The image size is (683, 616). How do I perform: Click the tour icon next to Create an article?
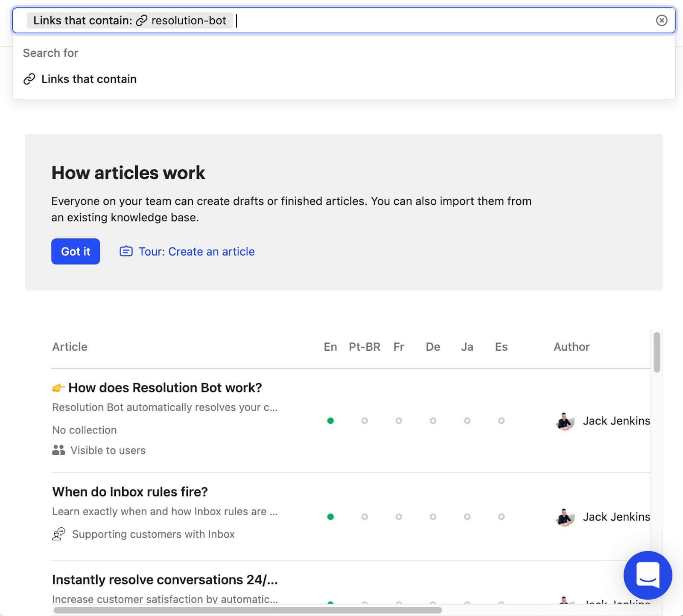pos(126,251)
